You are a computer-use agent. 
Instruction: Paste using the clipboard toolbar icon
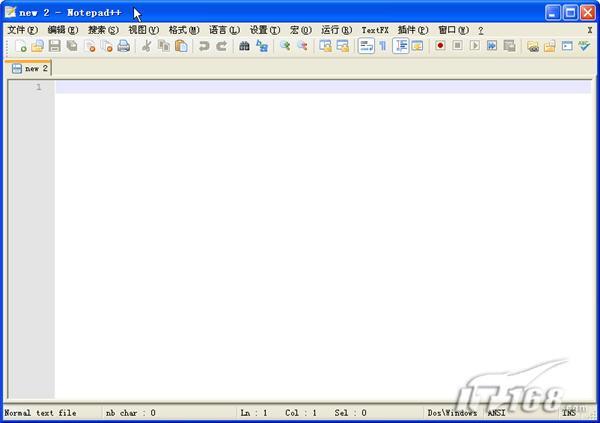click(181, 46)
